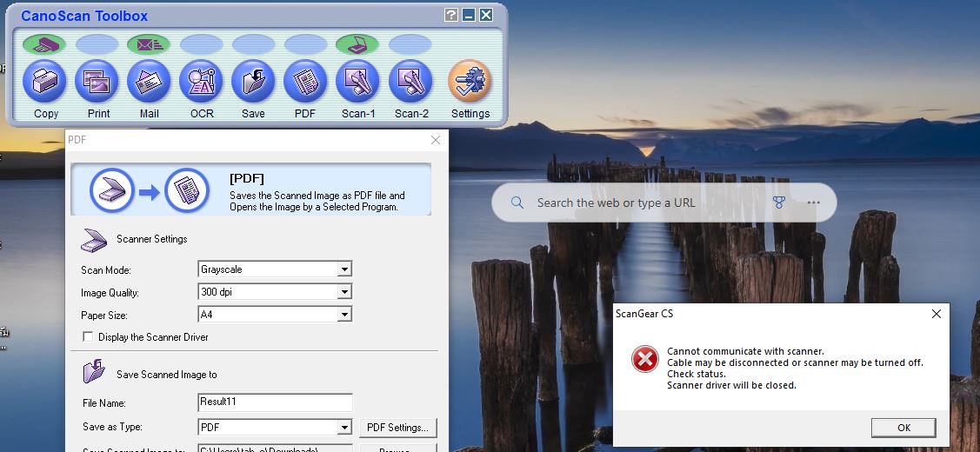The image size is (980, 452).
Task: Minimize the CanoScan Toolbox window
Action: coord(468,15)
